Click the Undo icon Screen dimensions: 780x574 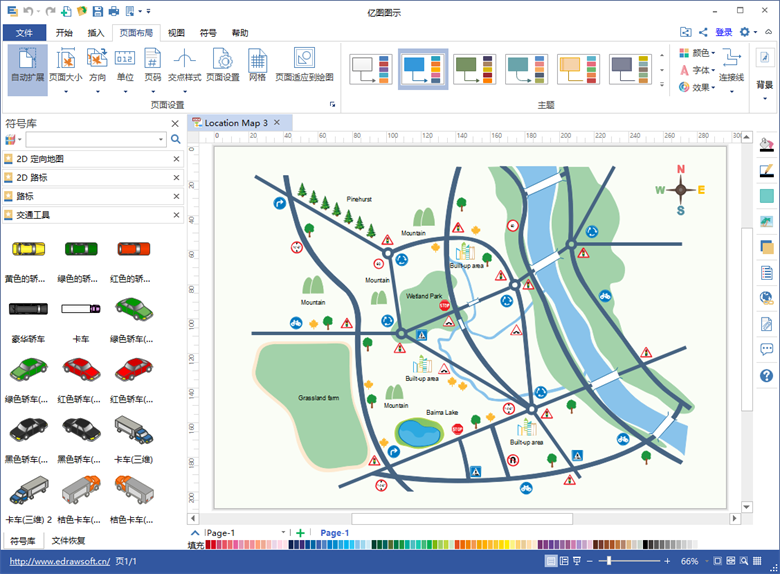click(x=28, y=11)
